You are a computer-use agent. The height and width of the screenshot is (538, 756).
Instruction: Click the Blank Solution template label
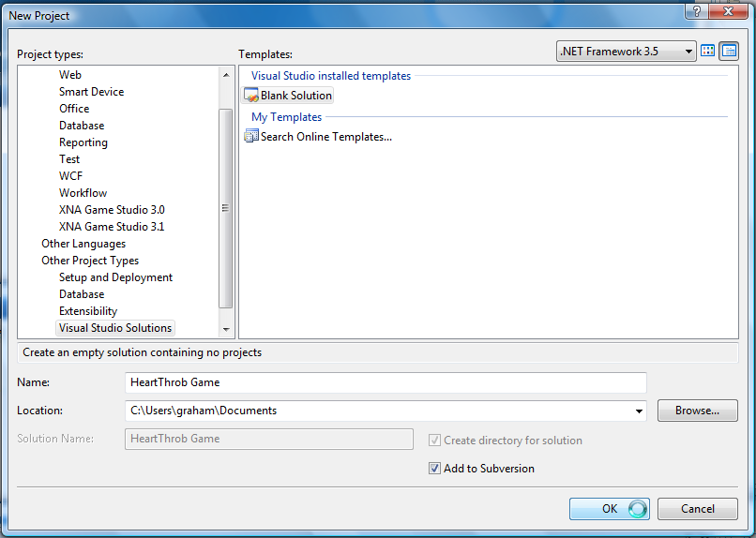(x=296, y=96)
